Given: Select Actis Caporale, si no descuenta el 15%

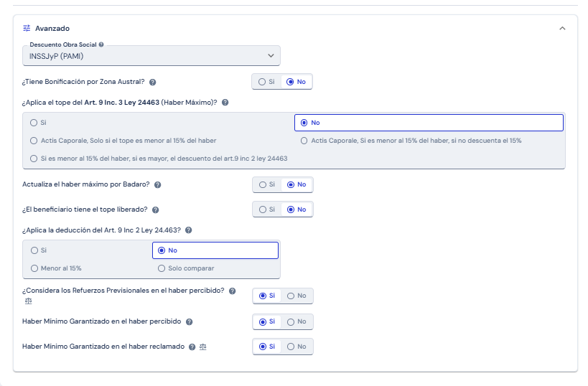Looking at the screenshot, I should (411, 141).
